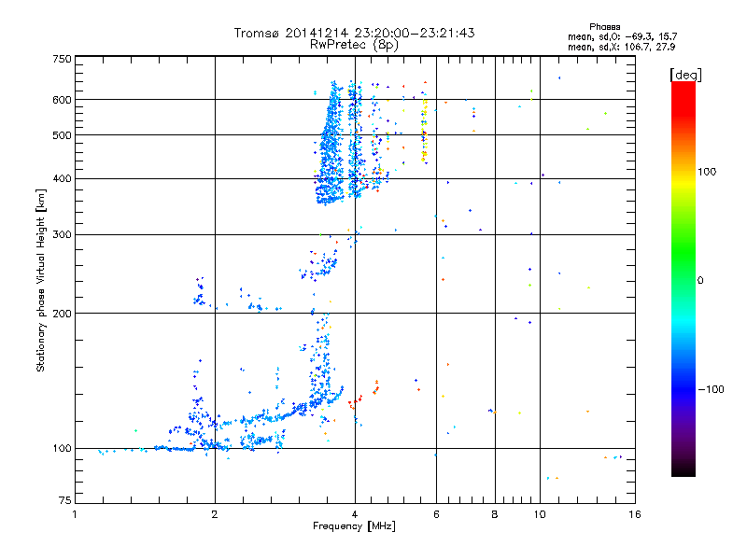The height and width of the screenshot is (560, 747).
Task: Click the x-axis '6' tick label
Action: 436,514
